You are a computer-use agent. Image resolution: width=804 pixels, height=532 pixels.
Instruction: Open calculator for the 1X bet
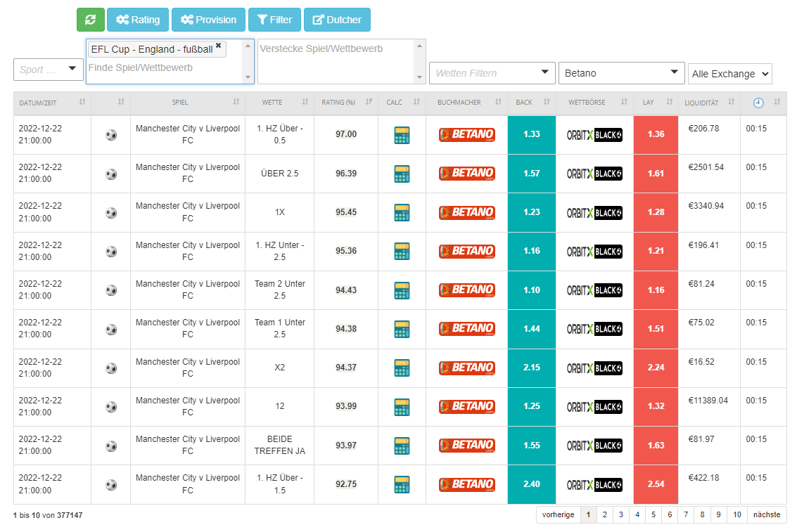402,213
